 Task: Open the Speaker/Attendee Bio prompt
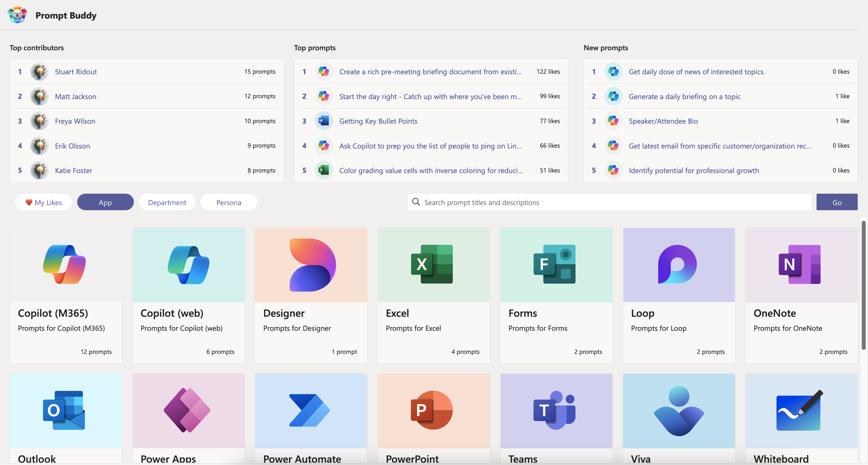663,121
